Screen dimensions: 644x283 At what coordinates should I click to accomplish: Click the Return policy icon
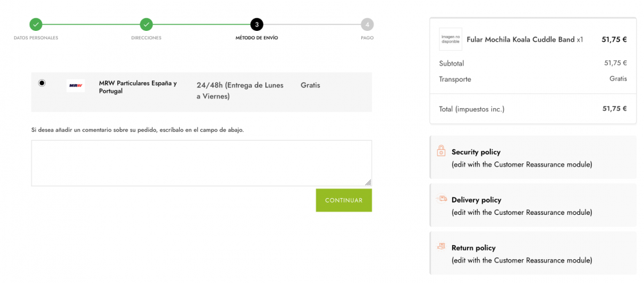pyautogui.click(x=441, y=246)
